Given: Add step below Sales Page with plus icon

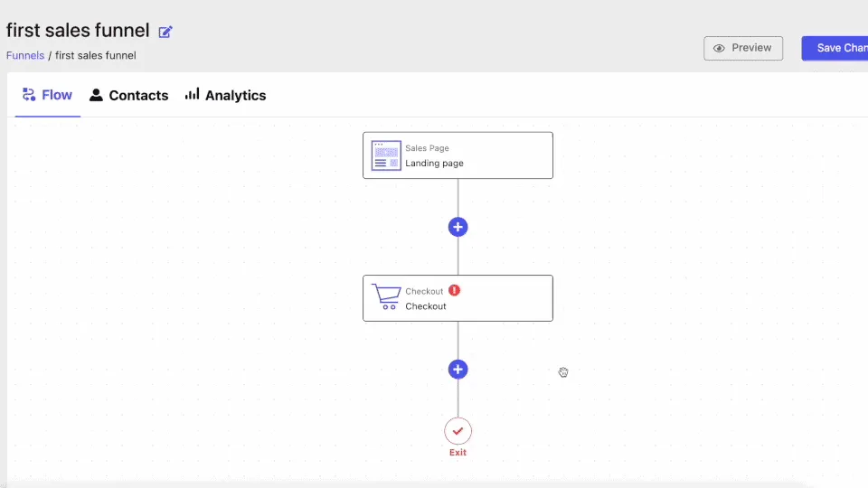Looking at the screenshot, I should pos(458,227).
